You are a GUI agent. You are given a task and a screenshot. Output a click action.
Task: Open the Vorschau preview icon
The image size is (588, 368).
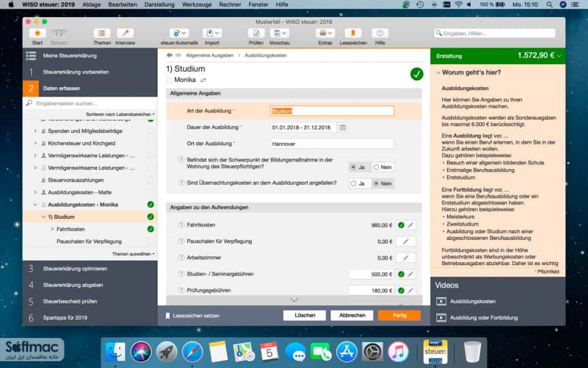tap(280, 33)
